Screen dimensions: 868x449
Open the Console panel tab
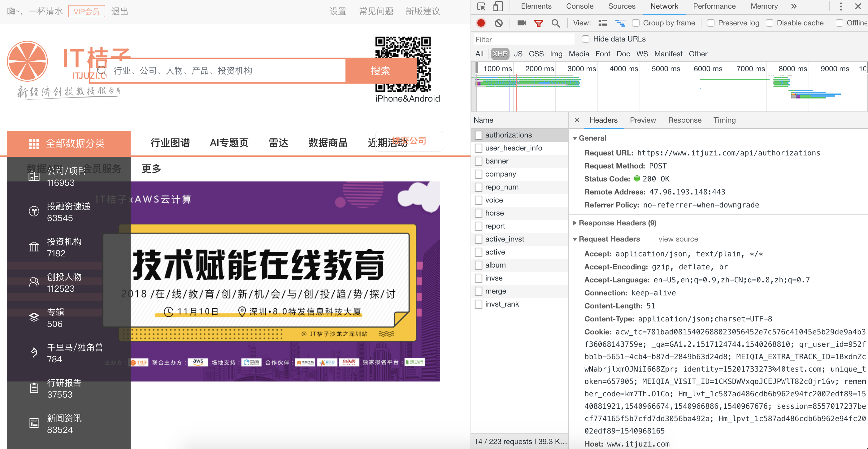pyautogui.click(x=579, y=7)
